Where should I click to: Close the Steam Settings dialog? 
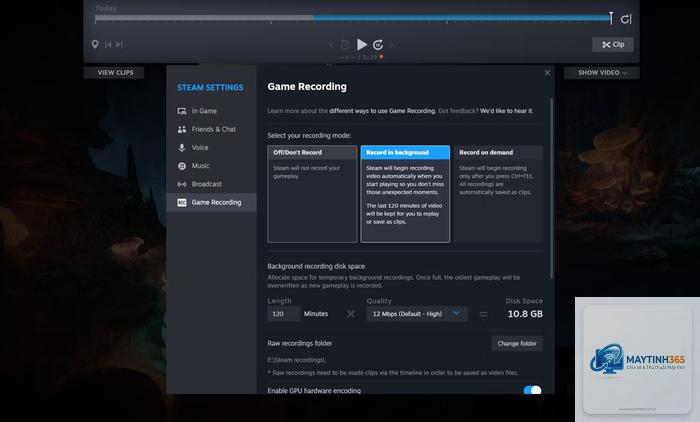tap(547, 73)
